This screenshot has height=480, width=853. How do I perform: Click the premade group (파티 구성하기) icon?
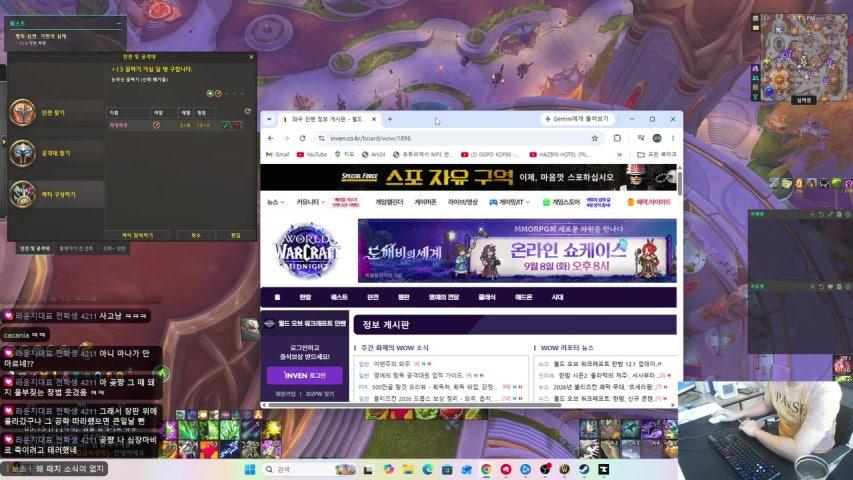pyautogui.click(x=22, y=194)
